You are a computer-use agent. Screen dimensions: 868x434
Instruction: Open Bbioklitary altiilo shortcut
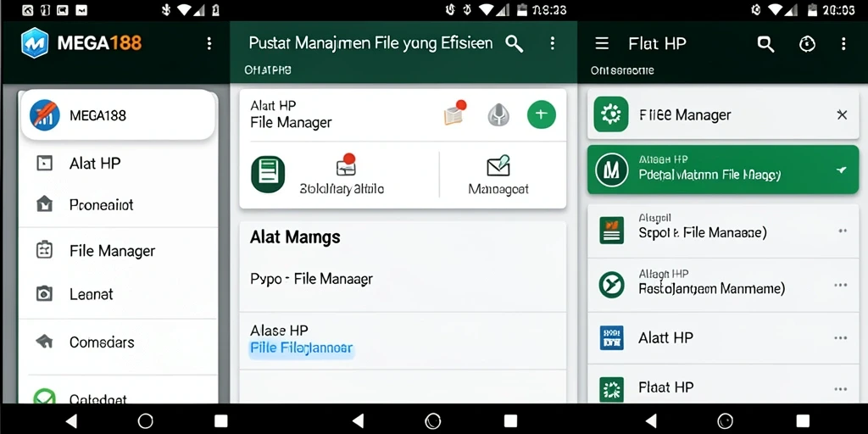(x=342, y=175)
